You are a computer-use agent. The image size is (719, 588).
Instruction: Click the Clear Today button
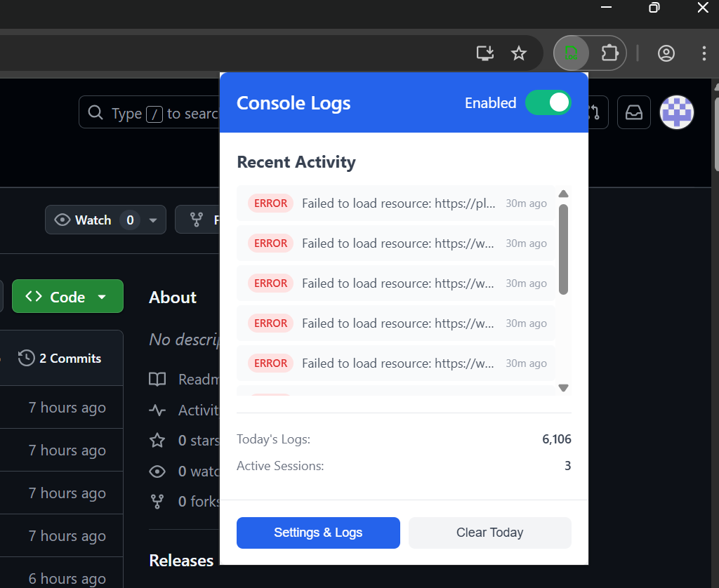(489, 533)
